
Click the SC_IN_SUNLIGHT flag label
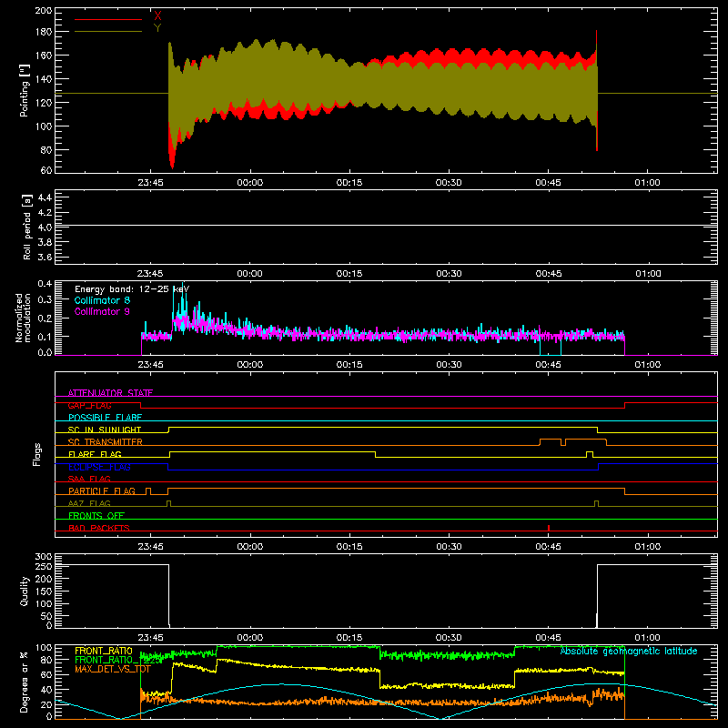point(105,430)
